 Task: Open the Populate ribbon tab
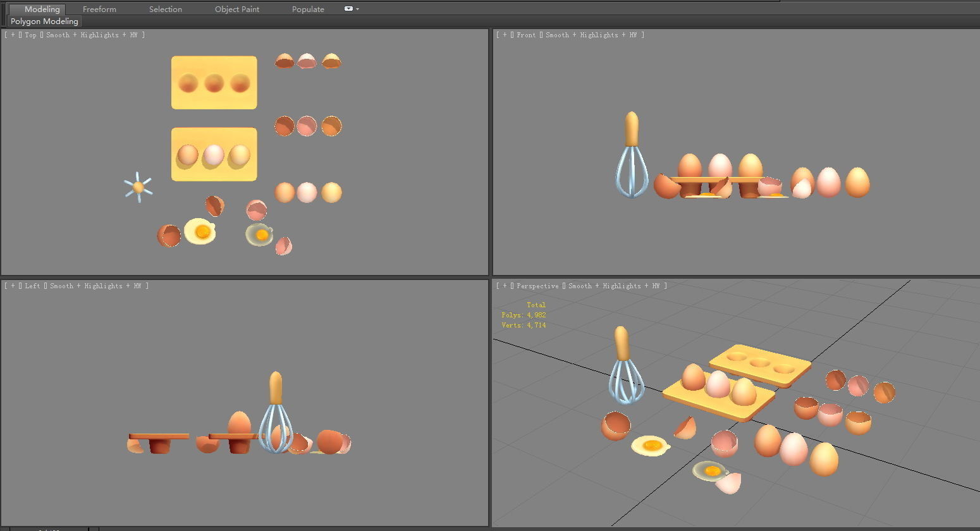click(308, 9)
